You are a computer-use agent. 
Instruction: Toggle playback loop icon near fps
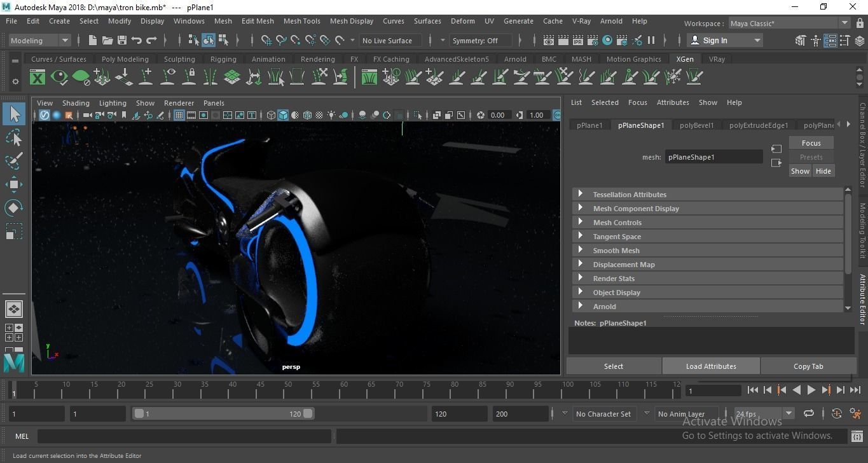coord(809,413)
